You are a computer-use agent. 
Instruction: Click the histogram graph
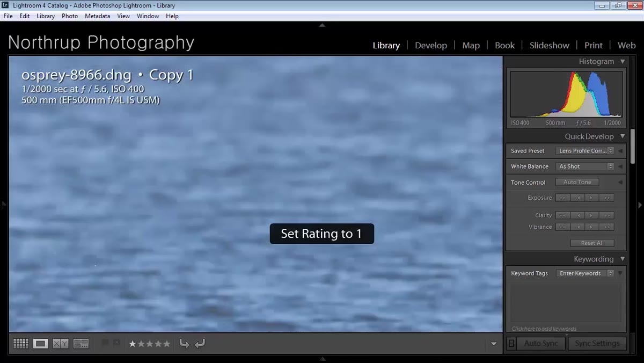pos(566,95)
